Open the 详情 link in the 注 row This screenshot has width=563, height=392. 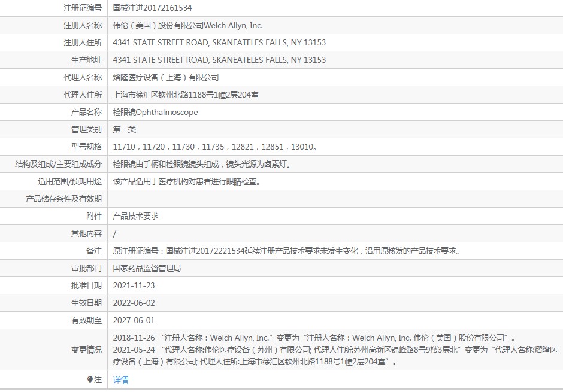click(120, 380)
